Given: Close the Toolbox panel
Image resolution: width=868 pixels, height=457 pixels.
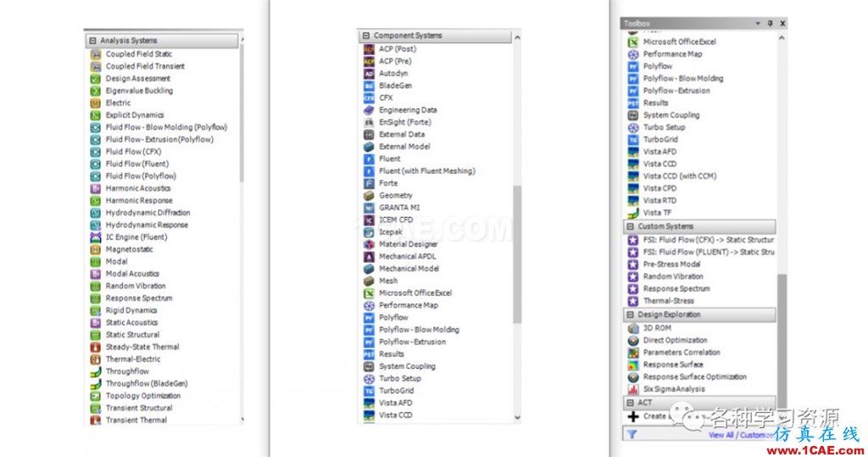Looking at the screenshot, I should (782, 23).
